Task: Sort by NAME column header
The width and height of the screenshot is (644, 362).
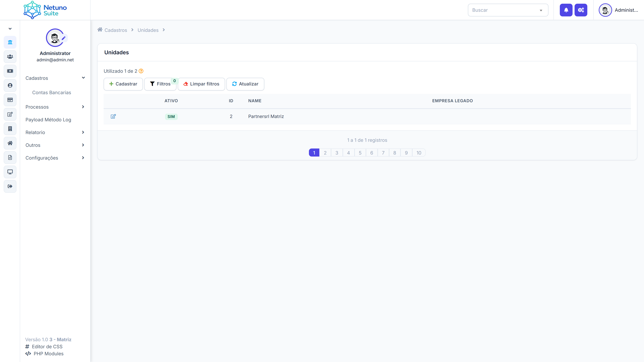Action: [x=255, y=101]
